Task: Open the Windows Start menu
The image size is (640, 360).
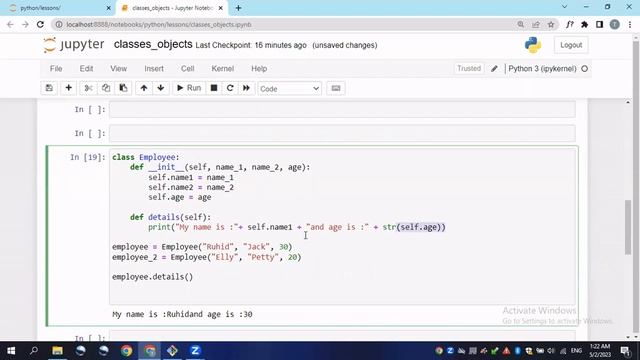Action: [x=11, y=351]
